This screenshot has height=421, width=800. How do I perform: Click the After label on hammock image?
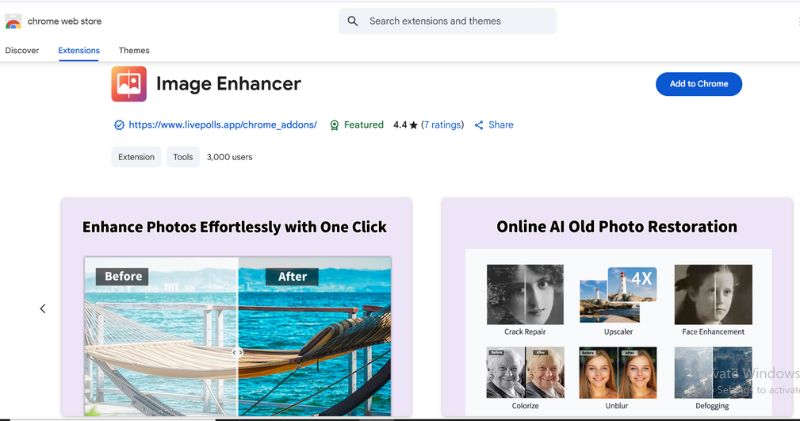tap(292, 277)
